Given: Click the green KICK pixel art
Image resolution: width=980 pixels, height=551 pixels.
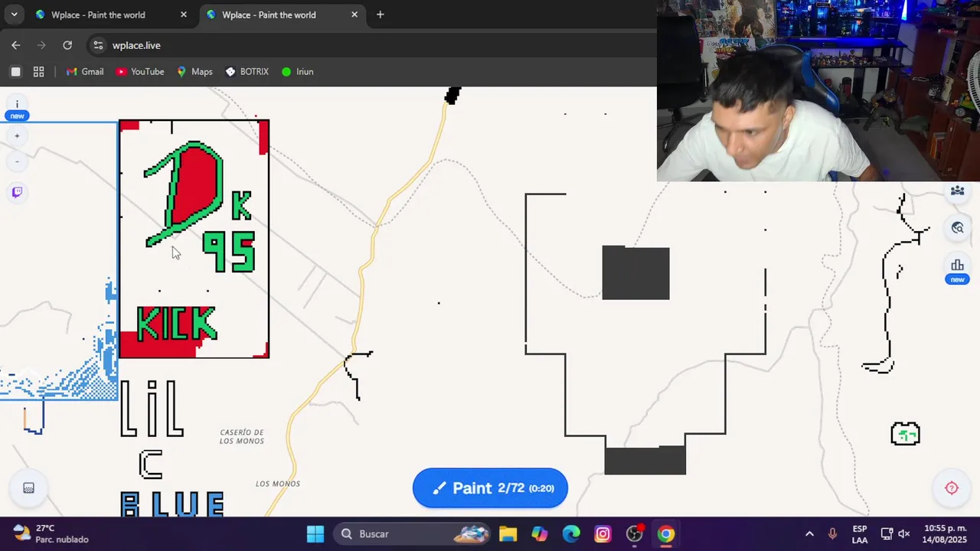Looking at the screenshot, I should pos(177,324).
